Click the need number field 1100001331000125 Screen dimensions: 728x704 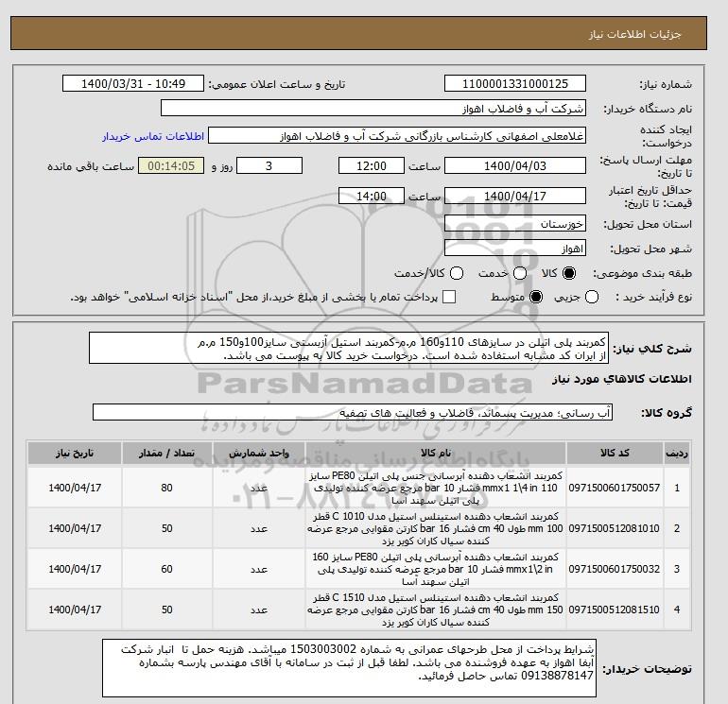tap(515, 83)
